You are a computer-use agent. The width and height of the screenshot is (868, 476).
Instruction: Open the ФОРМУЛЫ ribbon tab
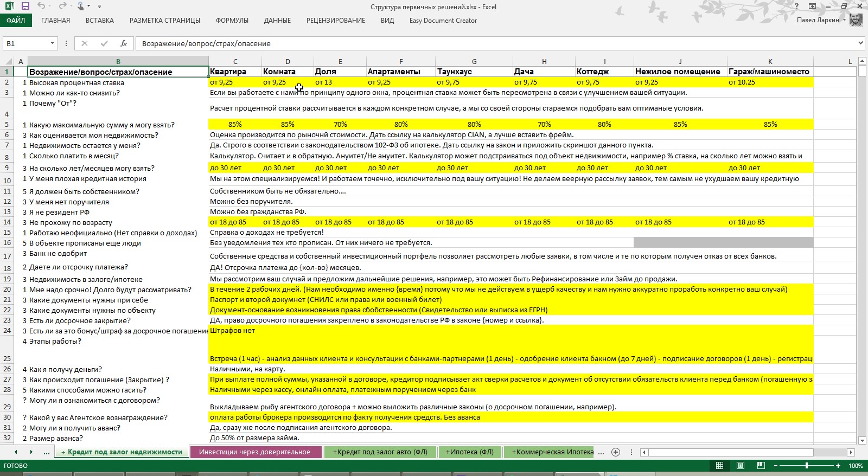232,21
